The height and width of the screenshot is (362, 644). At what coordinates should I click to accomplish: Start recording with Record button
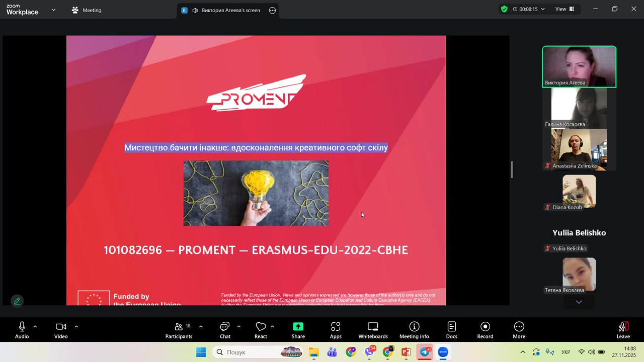tap(485, 330)
